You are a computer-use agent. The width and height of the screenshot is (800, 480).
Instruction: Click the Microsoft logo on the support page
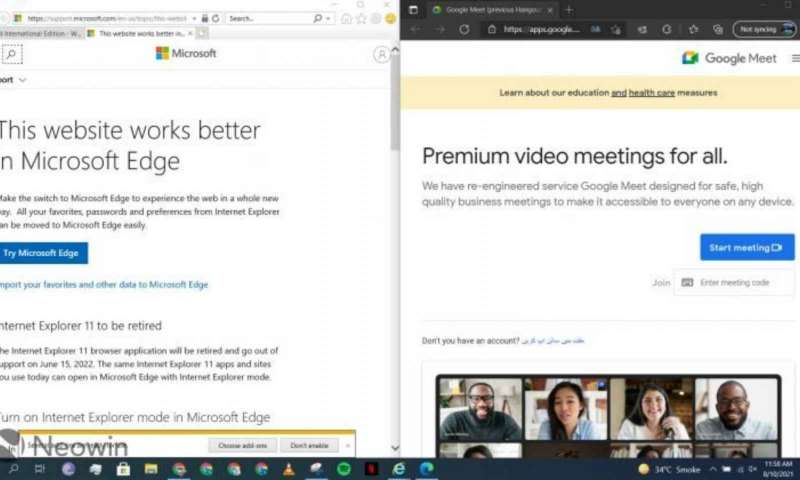point(186,53)
